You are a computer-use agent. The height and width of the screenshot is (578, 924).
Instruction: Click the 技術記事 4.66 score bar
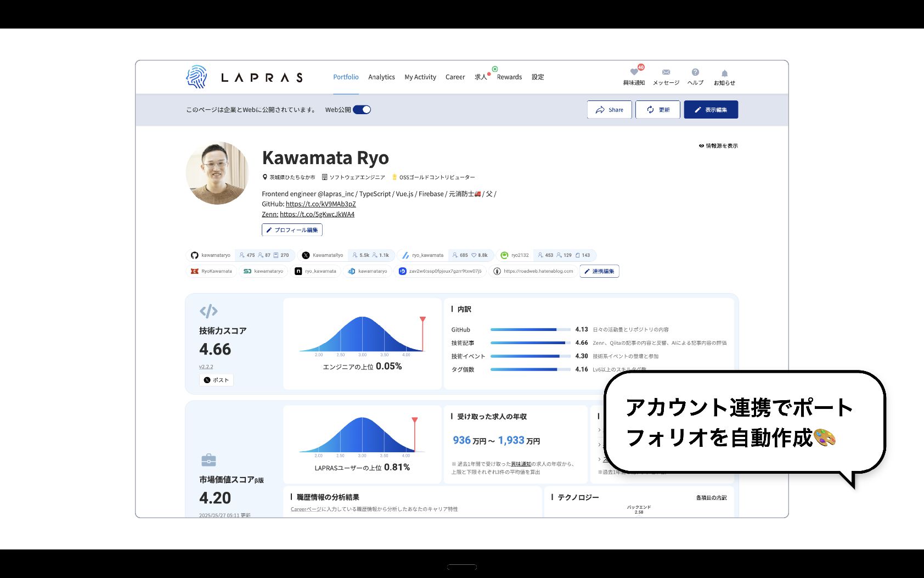pyautogui.click(x=531, y=343)
